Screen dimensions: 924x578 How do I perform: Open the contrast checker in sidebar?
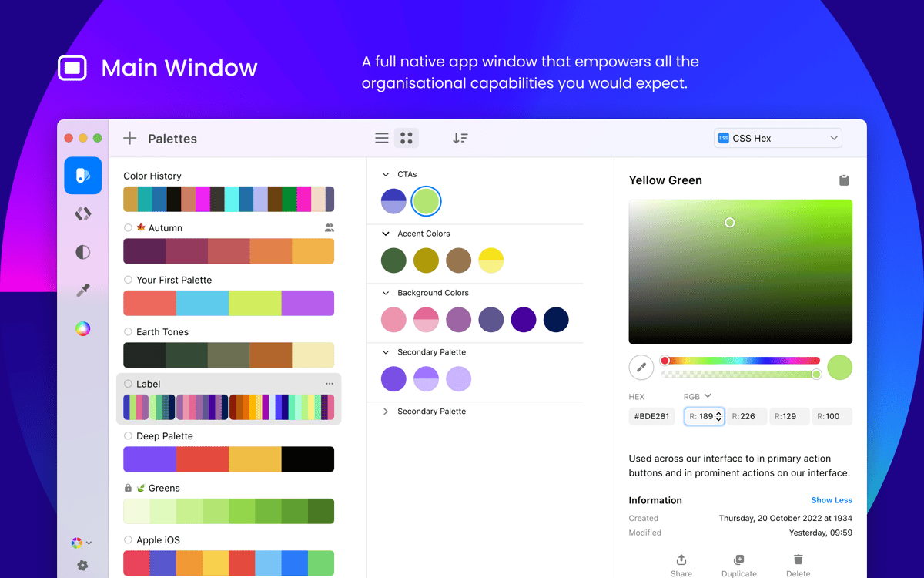(x=83, y=252)
